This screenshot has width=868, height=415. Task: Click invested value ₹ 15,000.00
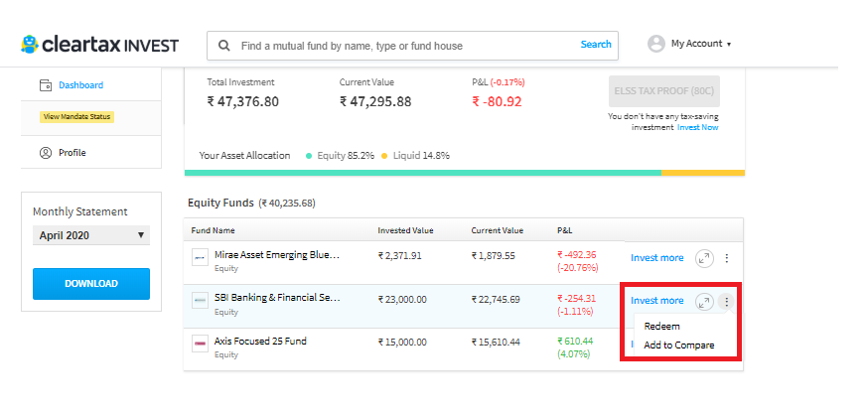[402, 342]
